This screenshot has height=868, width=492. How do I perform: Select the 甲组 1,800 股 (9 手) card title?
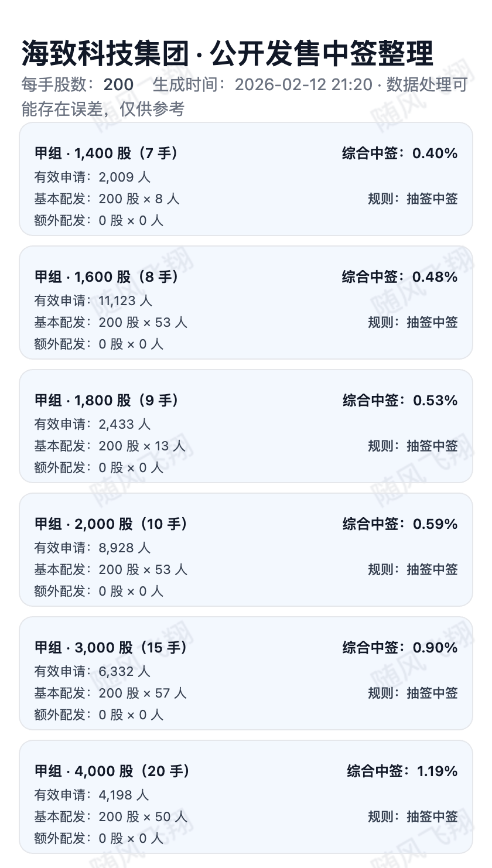tap(107, 401)
